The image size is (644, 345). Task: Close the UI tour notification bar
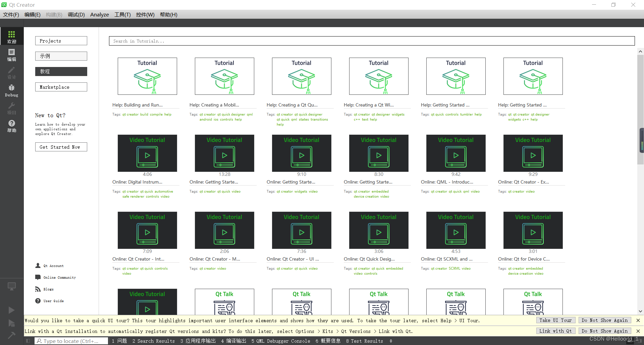638,321
